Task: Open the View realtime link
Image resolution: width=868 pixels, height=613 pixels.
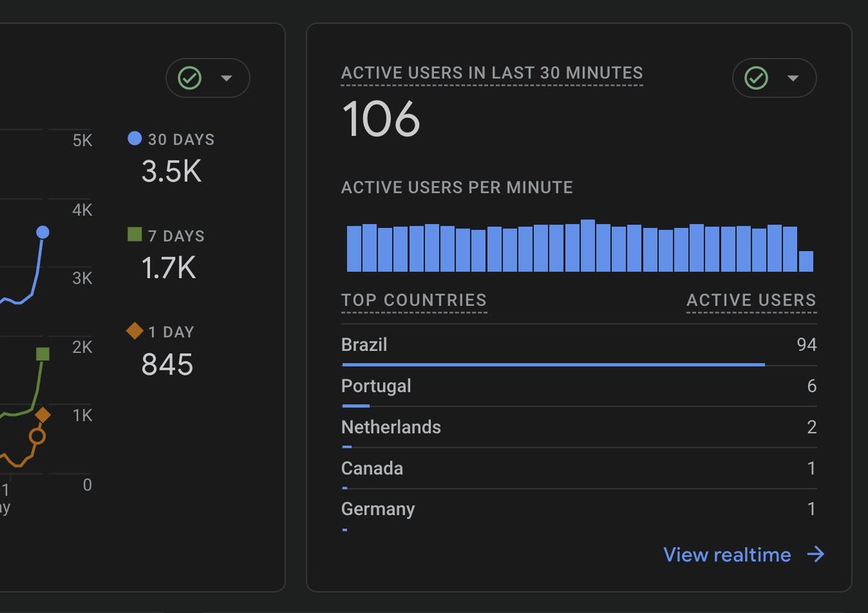Action: click(x=727, y=555)
